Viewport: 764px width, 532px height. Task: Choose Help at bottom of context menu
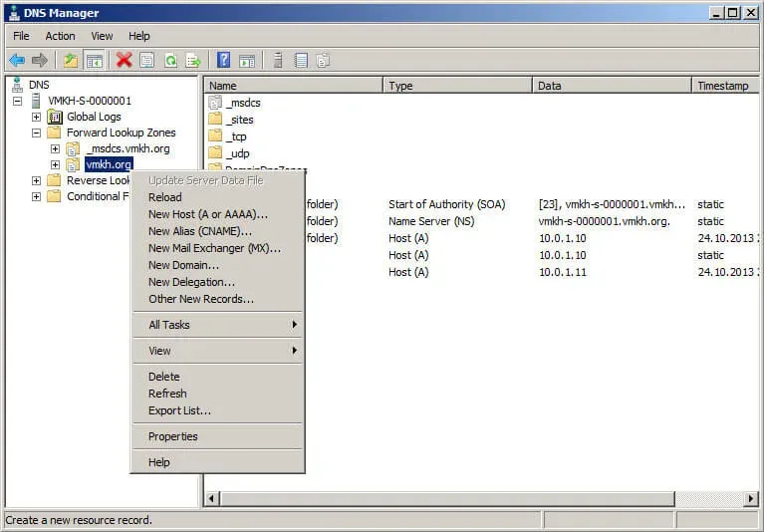pyautogui.click(x=218, y=462)
